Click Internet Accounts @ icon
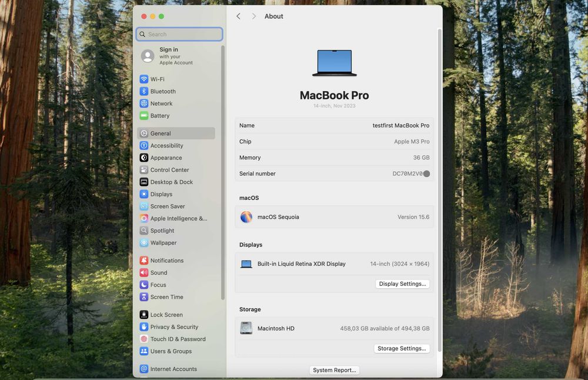 (x=144, y=369)
